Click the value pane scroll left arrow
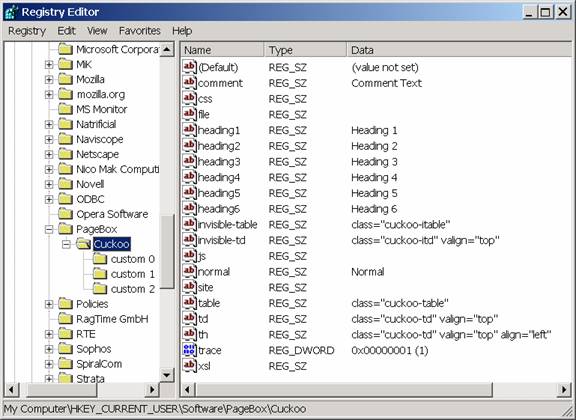The width and height of the screenshot is (576, 420). (x=187, y=390)
